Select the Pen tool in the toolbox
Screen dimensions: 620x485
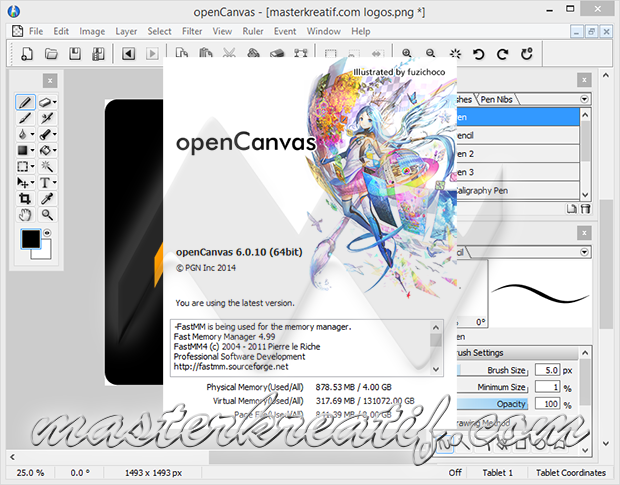25,102
